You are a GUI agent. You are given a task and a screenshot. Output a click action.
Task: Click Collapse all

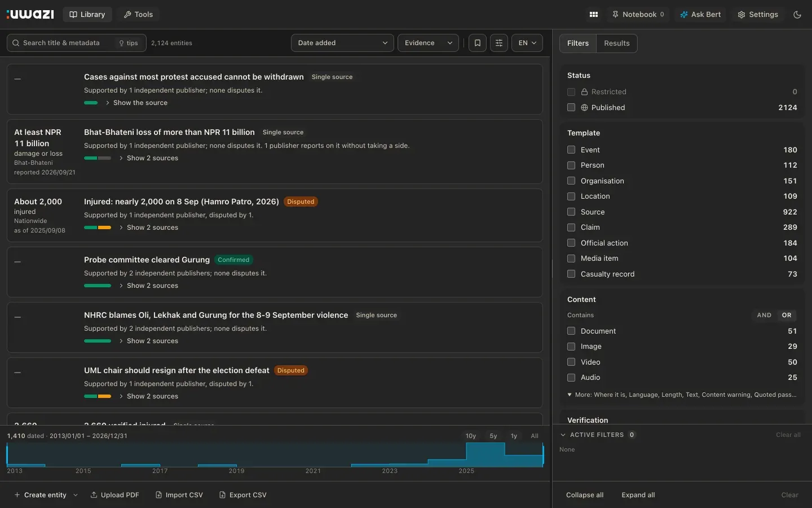585,495
